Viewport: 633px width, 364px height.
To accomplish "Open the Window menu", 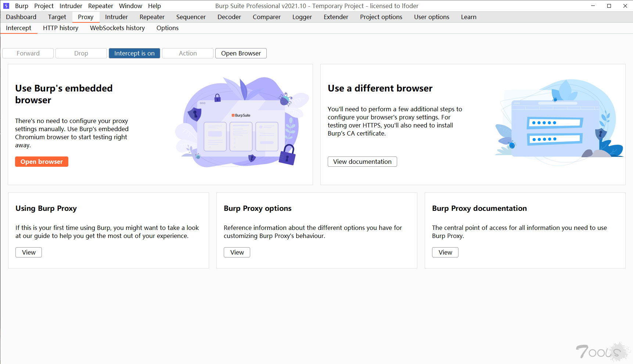I will pyautogui.click(x=130, y=6).
